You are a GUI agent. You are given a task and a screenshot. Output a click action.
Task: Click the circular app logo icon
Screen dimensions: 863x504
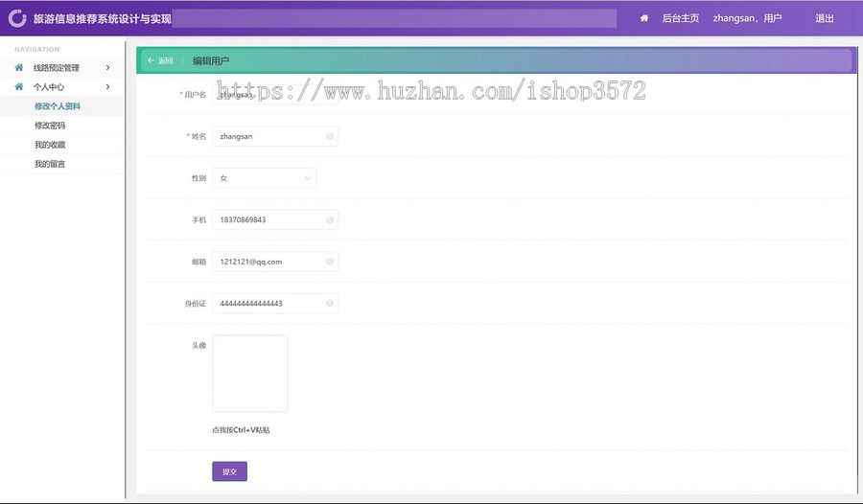click(x=17, y=18)
